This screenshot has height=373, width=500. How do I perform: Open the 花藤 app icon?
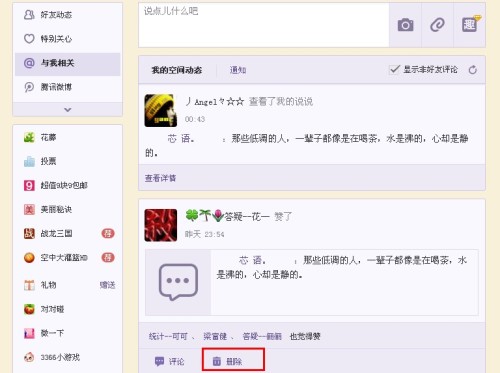tap(29, 137)
